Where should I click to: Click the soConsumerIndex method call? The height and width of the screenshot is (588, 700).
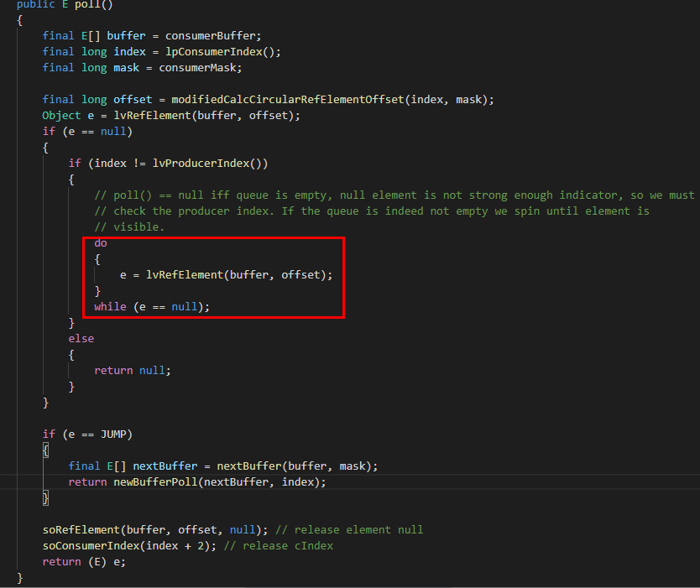(91, 546)
